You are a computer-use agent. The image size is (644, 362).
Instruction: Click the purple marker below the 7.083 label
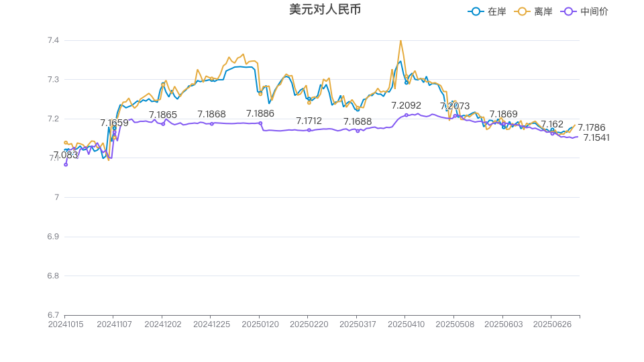66,164
